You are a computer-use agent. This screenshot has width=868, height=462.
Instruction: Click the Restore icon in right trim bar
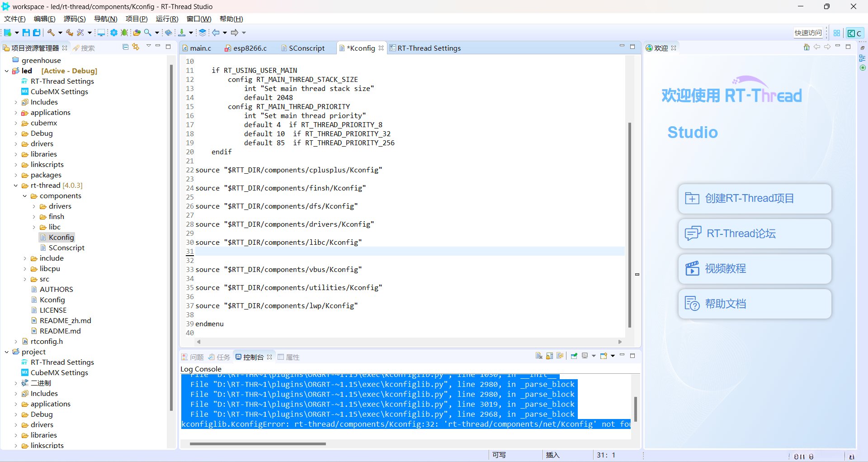pos(863,48)
